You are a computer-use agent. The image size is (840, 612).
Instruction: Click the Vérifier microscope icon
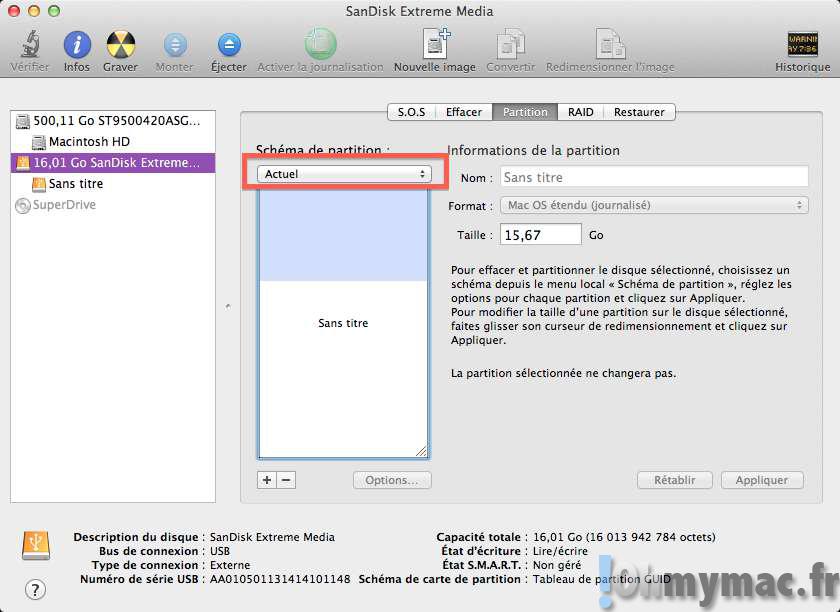point(29,45)
